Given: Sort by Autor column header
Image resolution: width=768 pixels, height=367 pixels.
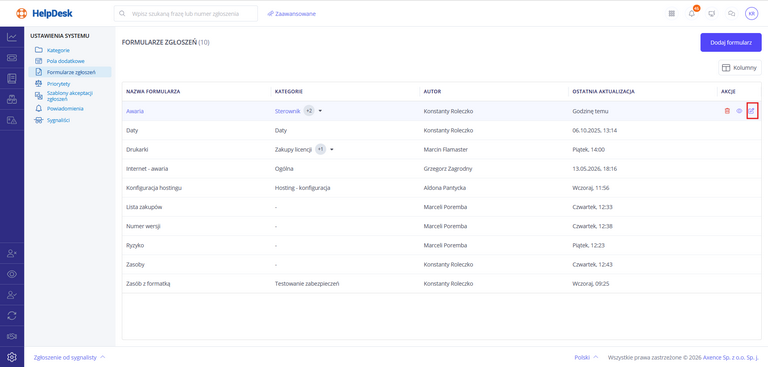Looking at the screenshot, I should (x=432, y=92).
